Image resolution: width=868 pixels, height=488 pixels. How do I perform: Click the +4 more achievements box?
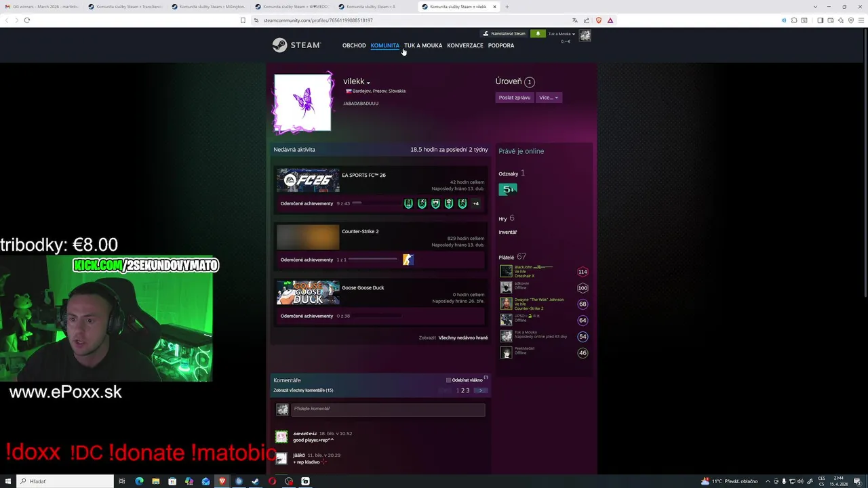pos(476,203)
